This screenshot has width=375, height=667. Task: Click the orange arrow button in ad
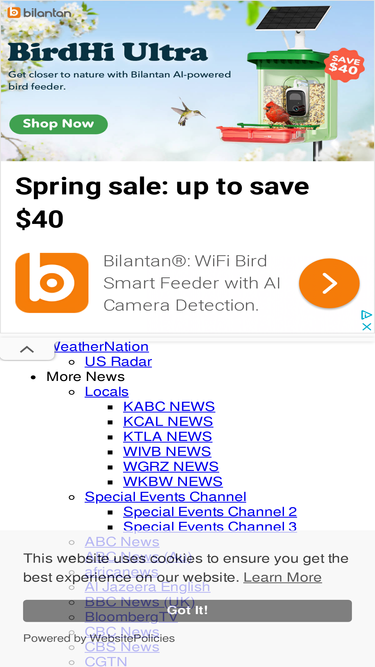pyautogui.click(x=329, y=283)
